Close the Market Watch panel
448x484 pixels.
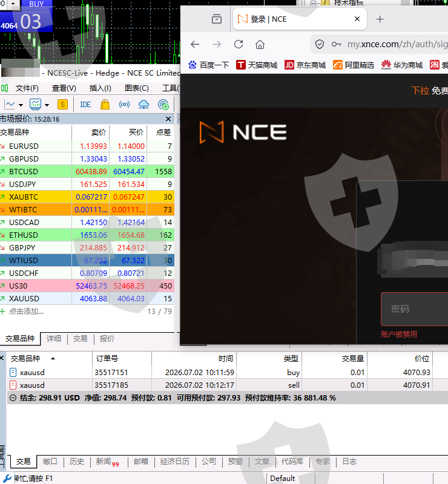coord(168,119)
